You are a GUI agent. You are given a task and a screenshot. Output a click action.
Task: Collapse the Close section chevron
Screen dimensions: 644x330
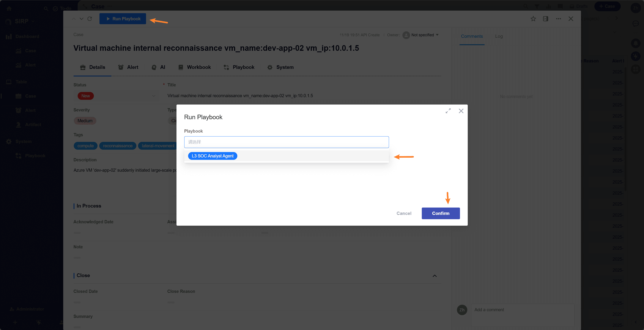435,276
